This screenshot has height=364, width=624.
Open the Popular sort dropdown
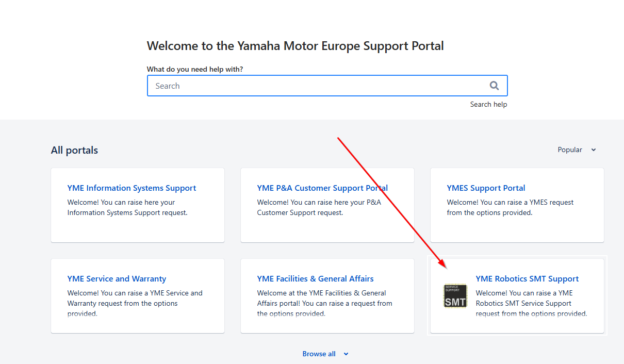tap(577, 150)
